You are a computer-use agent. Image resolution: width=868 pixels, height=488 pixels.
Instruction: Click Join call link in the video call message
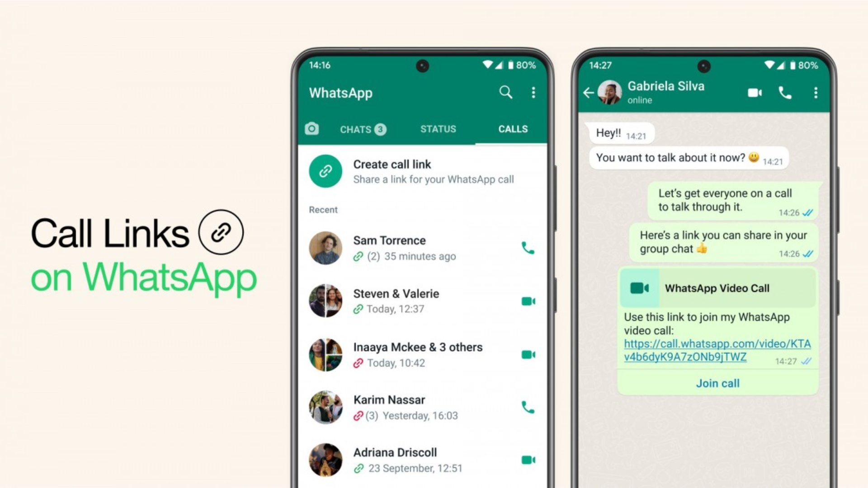[x=718, y=383]
